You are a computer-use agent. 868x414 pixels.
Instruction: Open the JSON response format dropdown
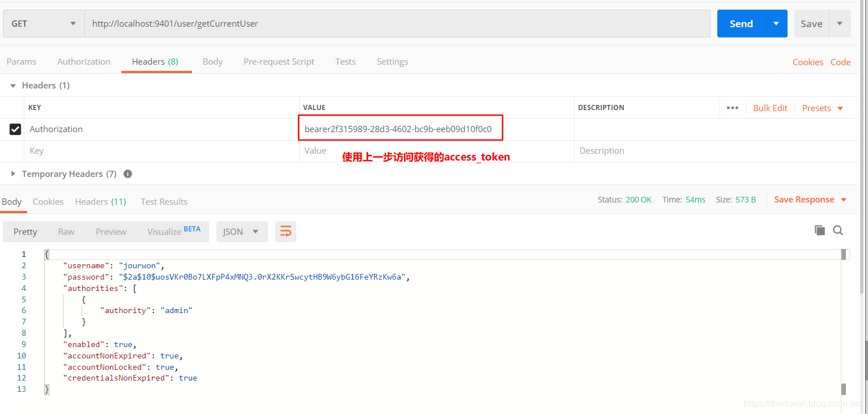coord(242,231)
